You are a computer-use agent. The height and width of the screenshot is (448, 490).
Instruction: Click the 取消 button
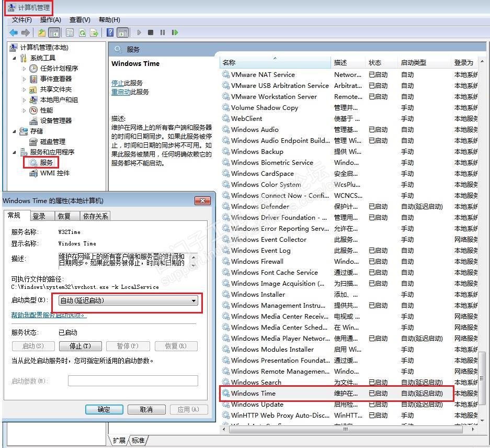146,409
